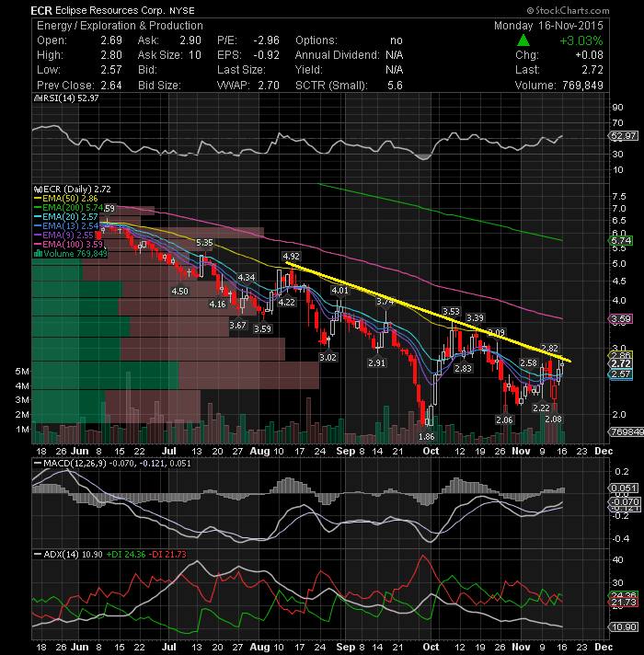644x655 pixels.
Task: Click the P/E -2.96 value
Action: click(266, 40)
